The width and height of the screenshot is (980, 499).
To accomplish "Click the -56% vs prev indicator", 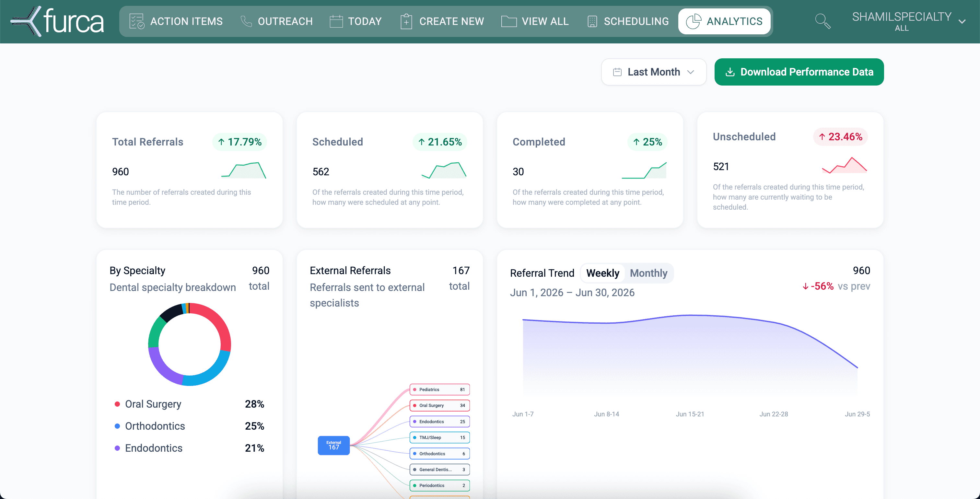I will (x=836, y=286).
